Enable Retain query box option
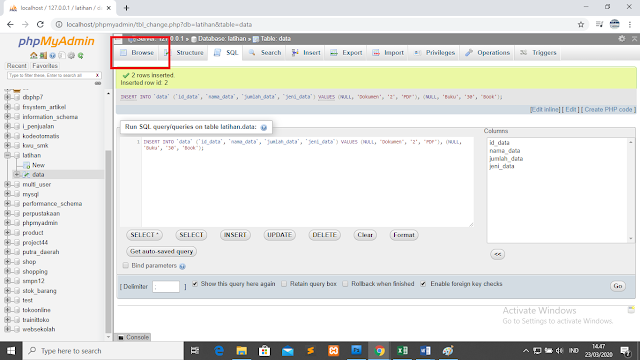Image resolution: width=640 pixels, height=360 pixels. coord(284,284)
